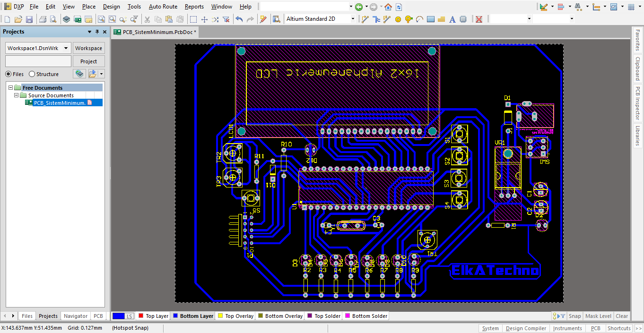644x333 pixels.
Task: Open the Auto Route menu
Action: tap(163, 7)
